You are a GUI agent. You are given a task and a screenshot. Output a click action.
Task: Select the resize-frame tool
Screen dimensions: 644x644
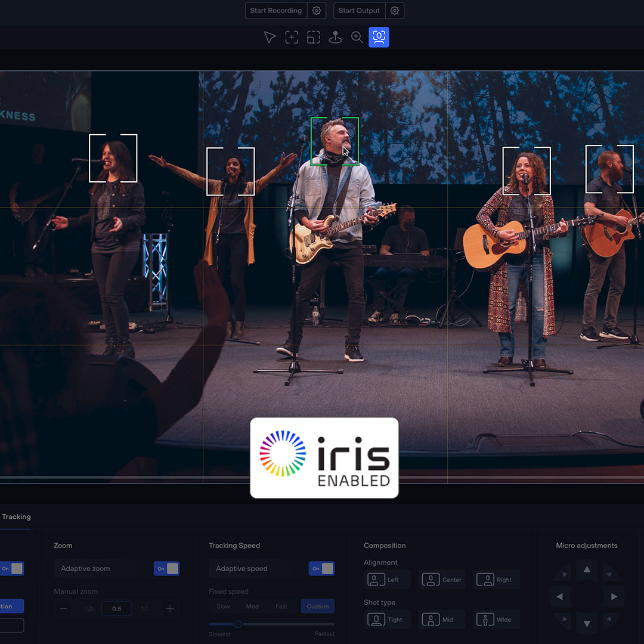point(313,37)
